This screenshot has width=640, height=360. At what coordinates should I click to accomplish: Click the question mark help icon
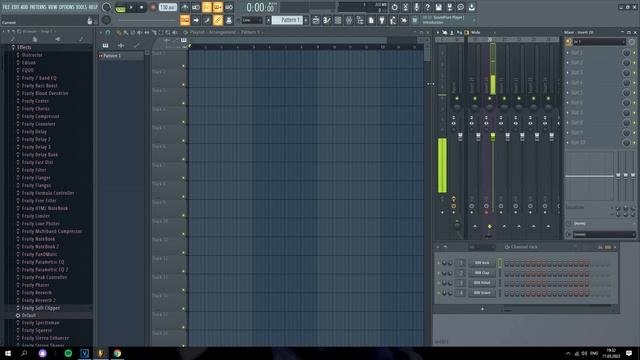pos(427,7)
